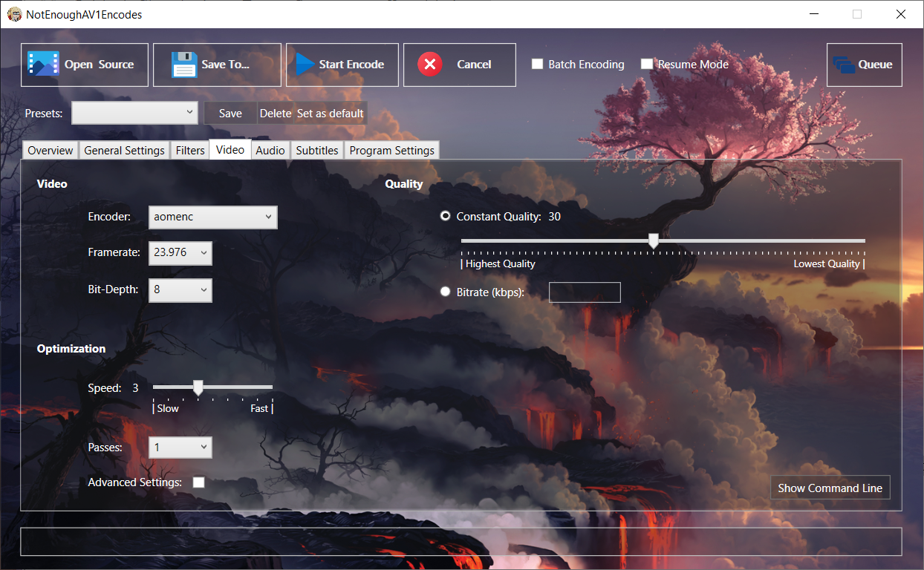The height and width of the screenshot is (570, 924).
Task: Click the NotEnoughAV1Encodes app icon in title bar
Action: 14,14
